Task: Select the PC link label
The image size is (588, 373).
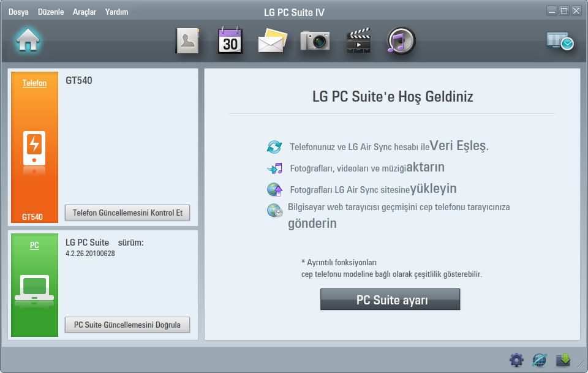Action: click(34, 245)
